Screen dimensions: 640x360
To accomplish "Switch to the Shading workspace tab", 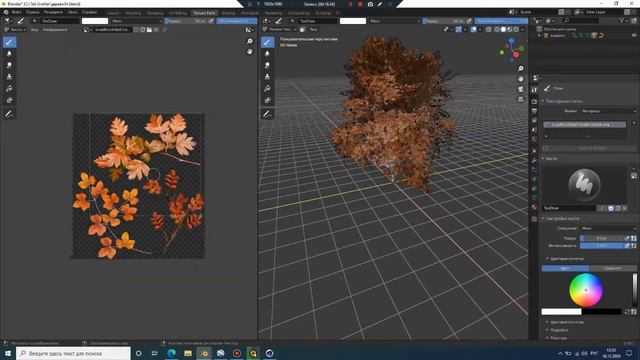I will (228, 13).
